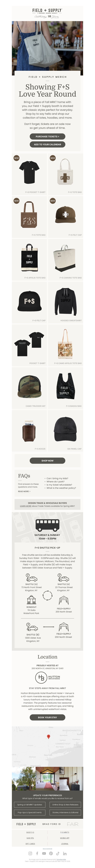Click the MOBILE APP footer link
Screen dimensions: 95x868
click(65, 838)
